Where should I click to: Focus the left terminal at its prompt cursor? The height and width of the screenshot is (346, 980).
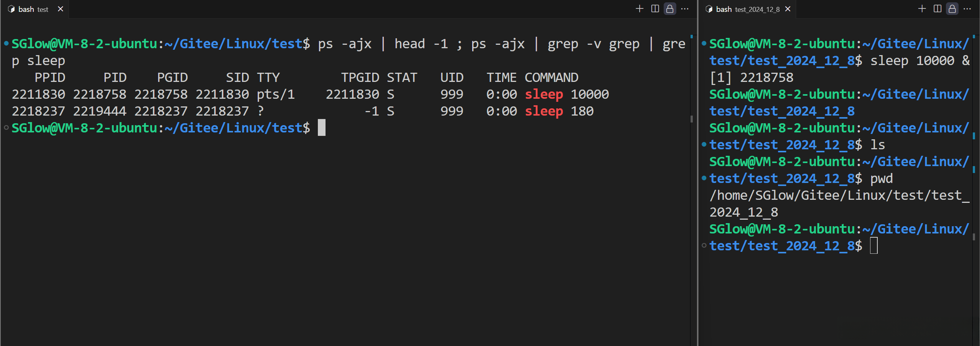point(321,128)
